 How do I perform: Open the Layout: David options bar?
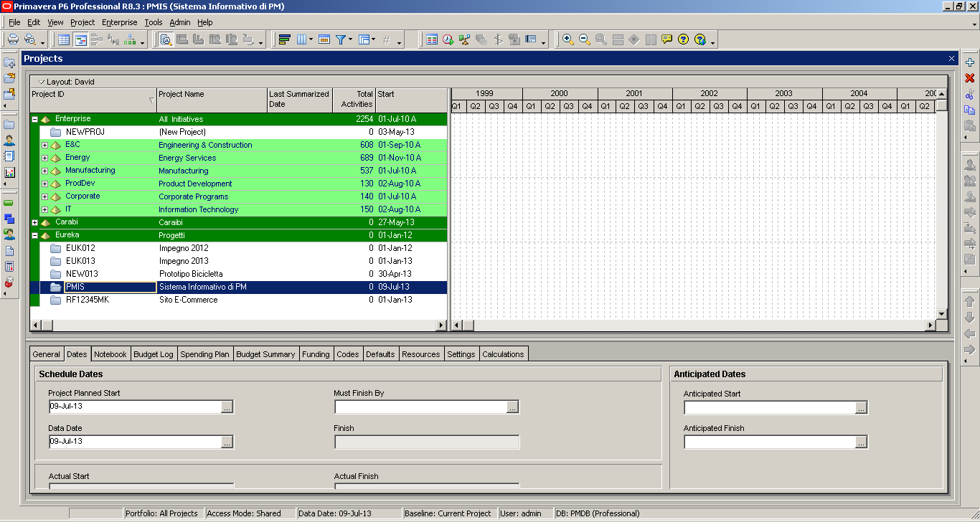pos(65,82)
